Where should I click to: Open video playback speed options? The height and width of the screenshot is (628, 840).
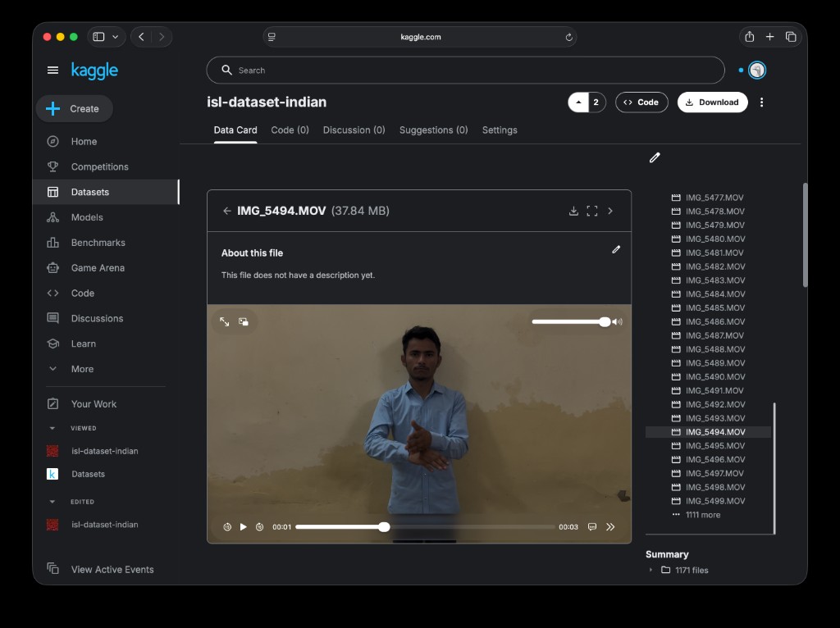[610, 527]
